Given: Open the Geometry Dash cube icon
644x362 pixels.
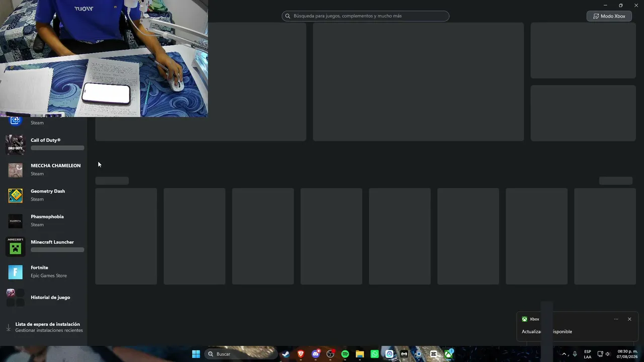Looking at the screenshot, I should [15, 196].
